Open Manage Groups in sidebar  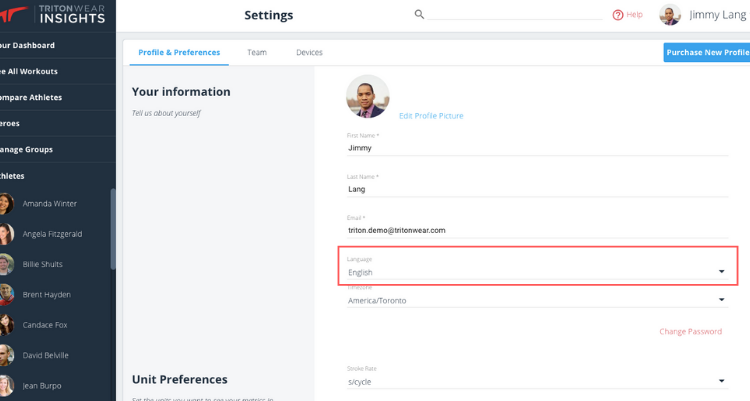[x=57, y=149]
